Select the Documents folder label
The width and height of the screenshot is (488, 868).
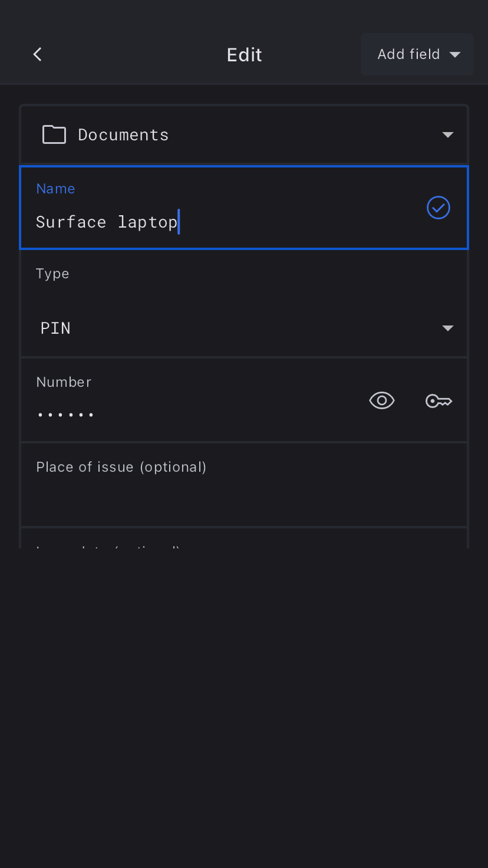click(123, 134)
